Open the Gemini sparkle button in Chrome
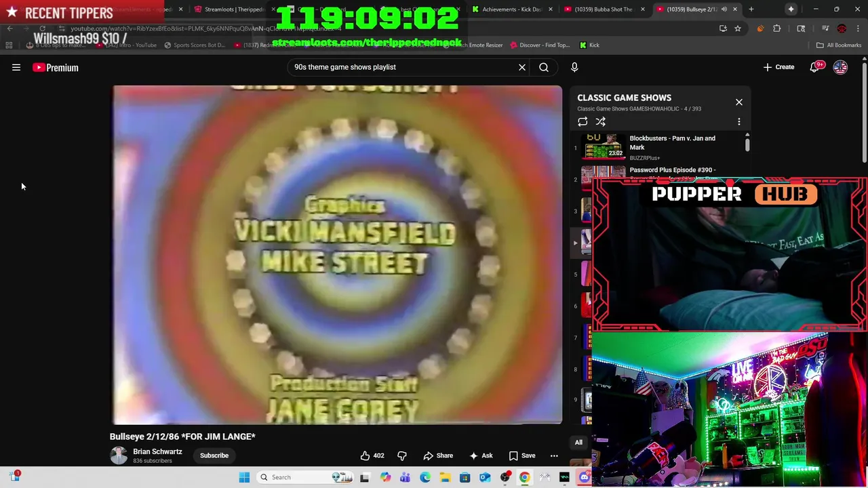The width and height of the screenshot is (868, 488). click(x=791, y=9)
